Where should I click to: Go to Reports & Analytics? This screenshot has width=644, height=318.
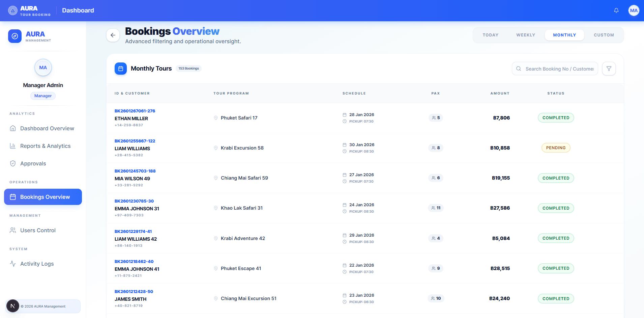click(x=45, y=146)
